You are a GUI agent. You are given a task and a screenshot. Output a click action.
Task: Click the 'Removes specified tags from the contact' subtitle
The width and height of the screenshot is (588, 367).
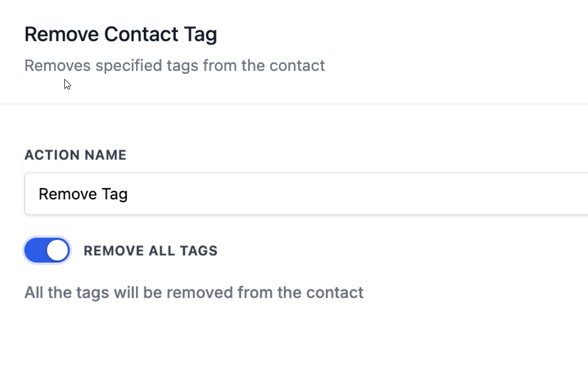[x=175, y=66]
